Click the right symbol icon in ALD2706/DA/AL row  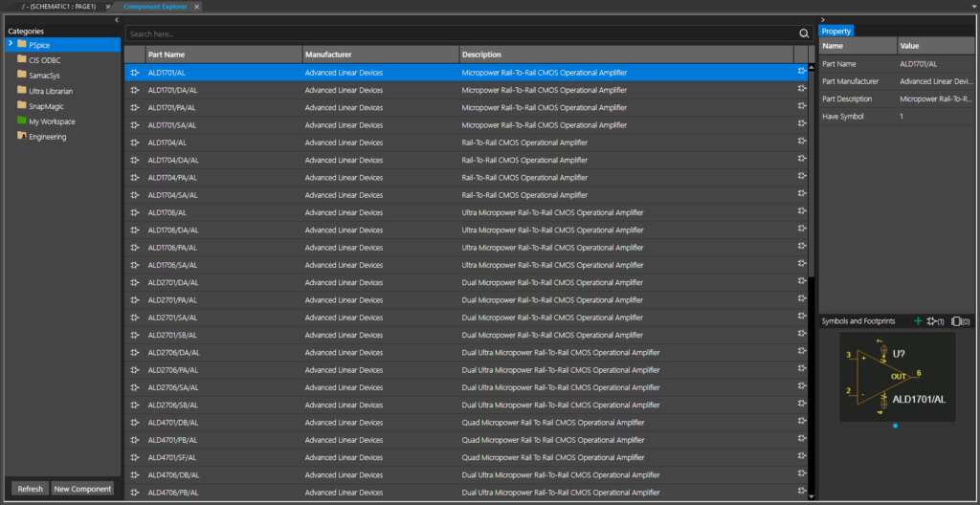[802, 351]
